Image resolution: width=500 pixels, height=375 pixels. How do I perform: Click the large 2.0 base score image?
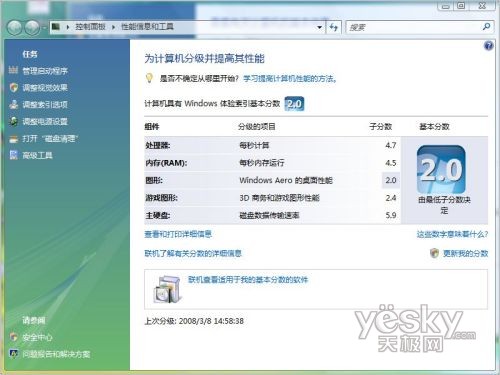441,169
